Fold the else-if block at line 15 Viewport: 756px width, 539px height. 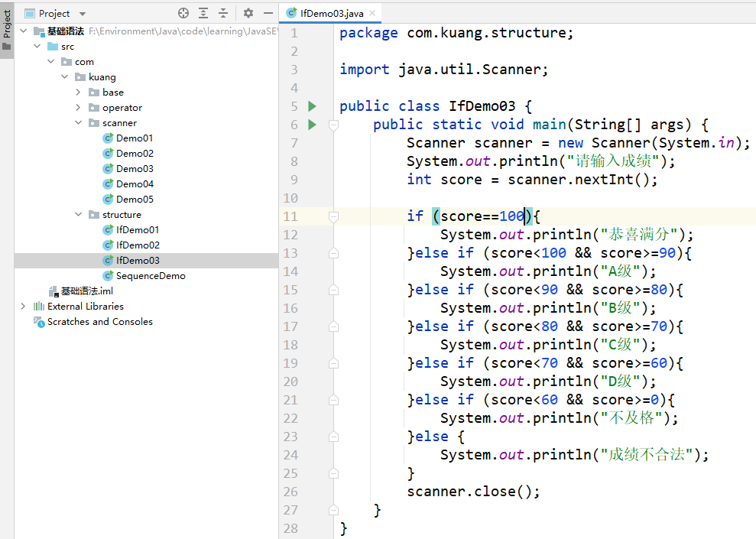coord(333,290)
